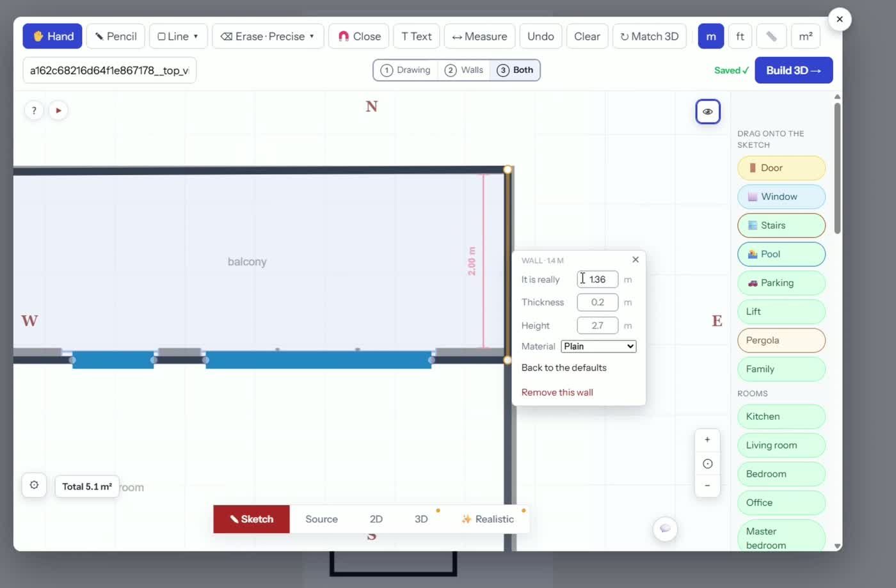Activate the Measure tool
This screenshot has height=588, width=896.
479,36
